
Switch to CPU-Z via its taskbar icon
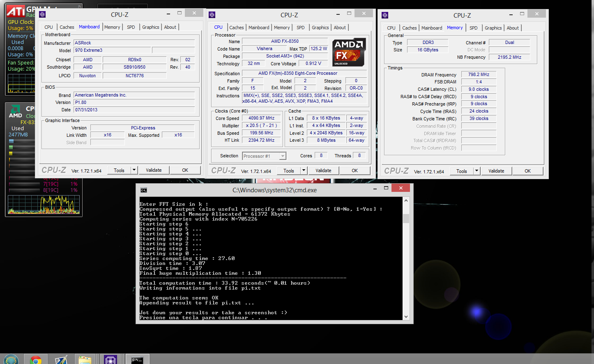coord(111,360)
